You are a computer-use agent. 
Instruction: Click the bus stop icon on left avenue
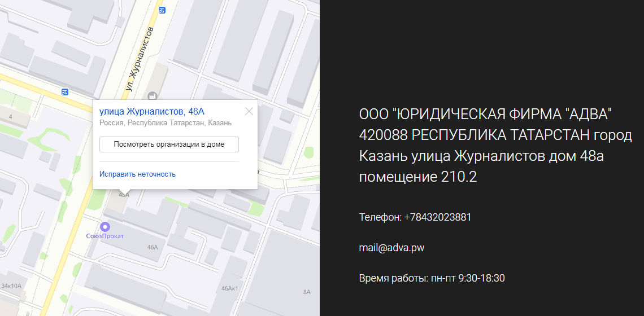coord(64,91)
